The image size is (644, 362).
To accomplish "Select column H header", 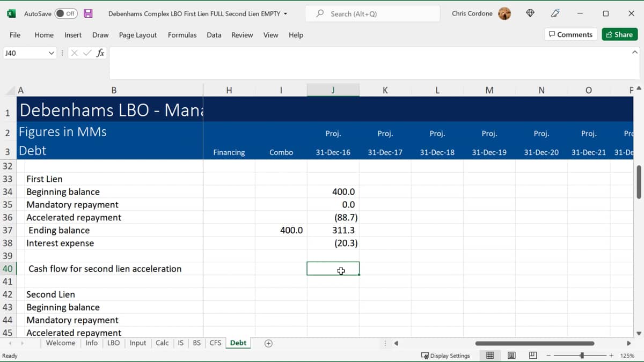I will coord(229,91).
